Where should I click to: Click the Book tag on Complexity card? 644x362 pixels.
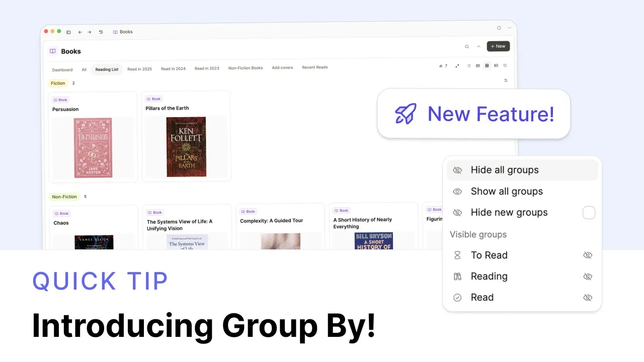point(248,212)
